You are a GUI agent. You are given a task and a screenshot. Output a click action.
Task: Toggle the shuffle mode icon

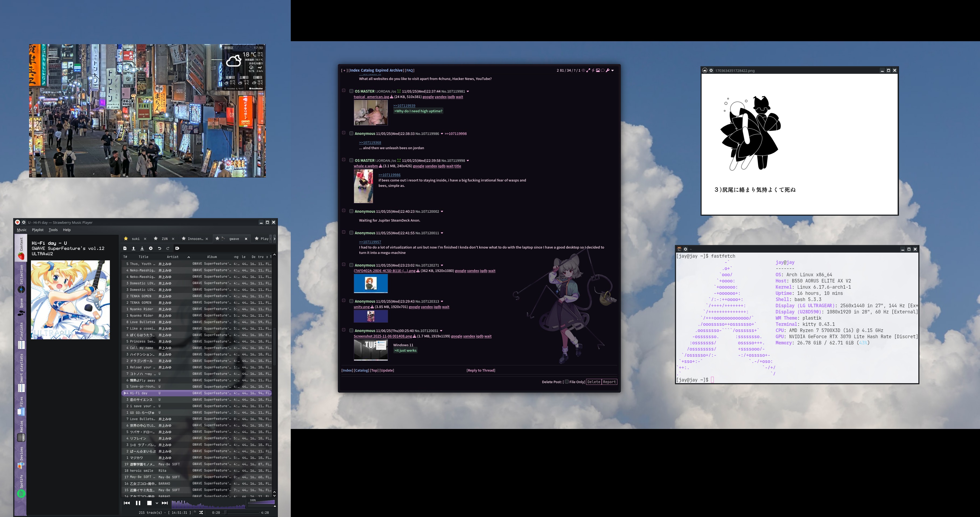[201, 512]
